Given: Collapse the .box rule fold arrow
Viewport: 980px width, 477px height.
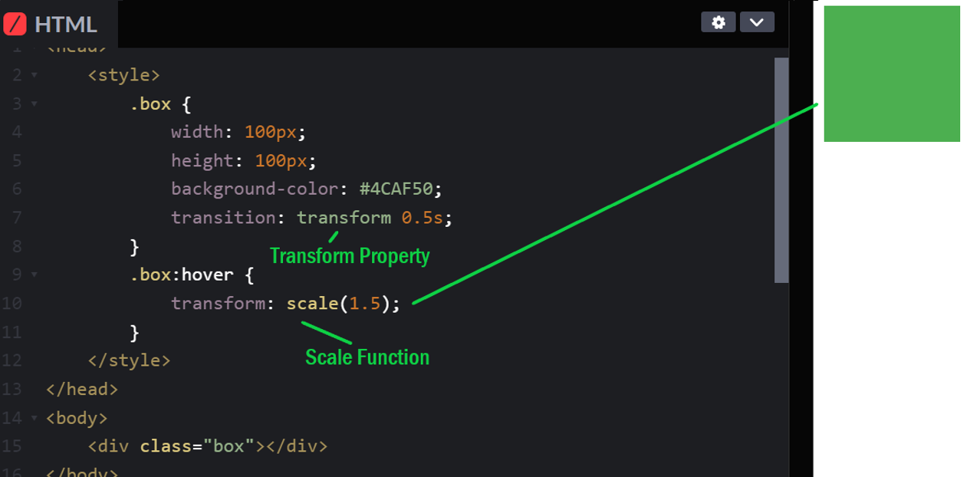Looking at the screenshot, I should (x=35, y=104).
